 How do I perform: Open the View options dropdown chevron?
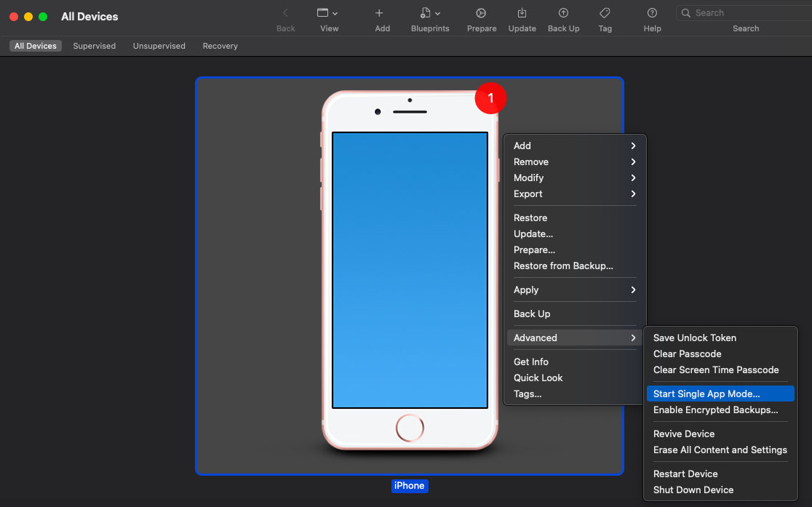tap(335, 13)
